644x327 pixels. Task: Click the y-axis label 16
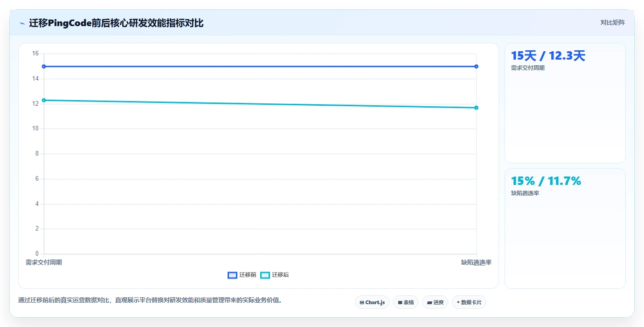coord(35,54)
